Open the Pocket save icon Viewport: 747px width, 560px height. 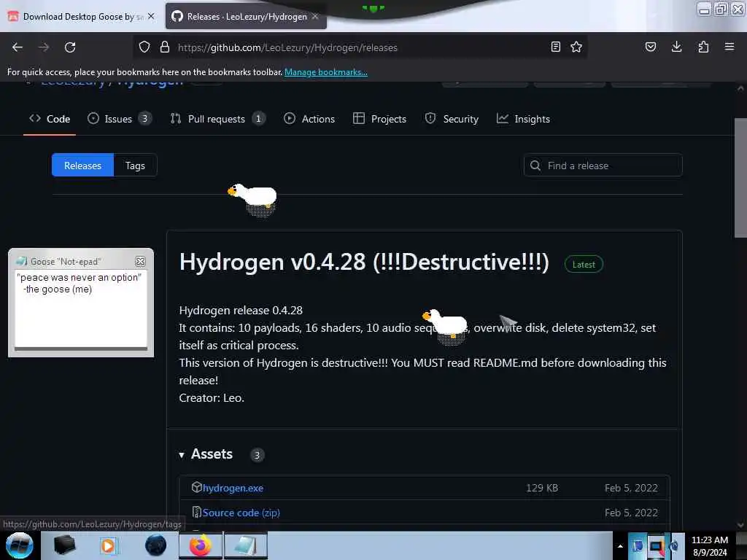pyautogui.click(x=651, y=47)
